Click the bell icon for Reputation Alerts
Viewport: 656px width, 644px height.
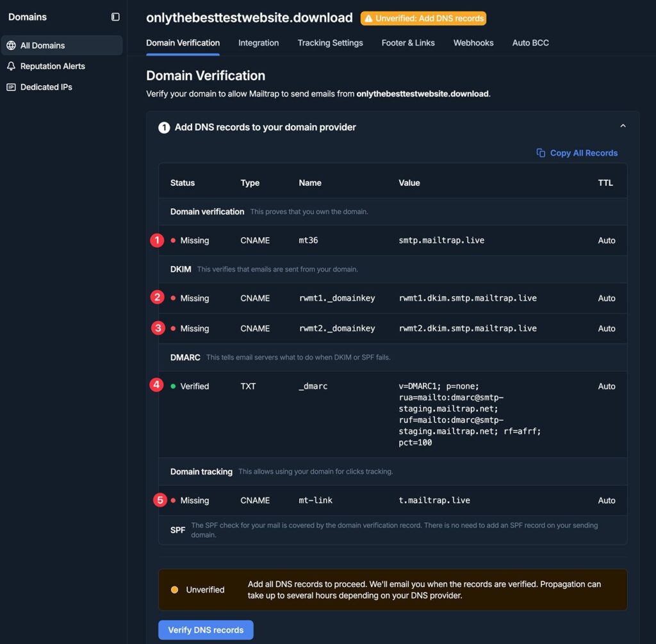click(12, 66)
